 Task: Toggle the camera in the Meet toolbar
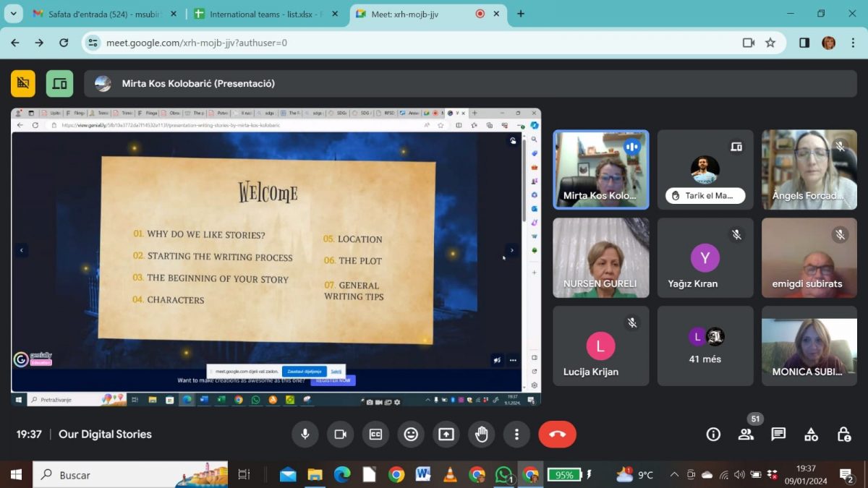[x=340, y=434]
